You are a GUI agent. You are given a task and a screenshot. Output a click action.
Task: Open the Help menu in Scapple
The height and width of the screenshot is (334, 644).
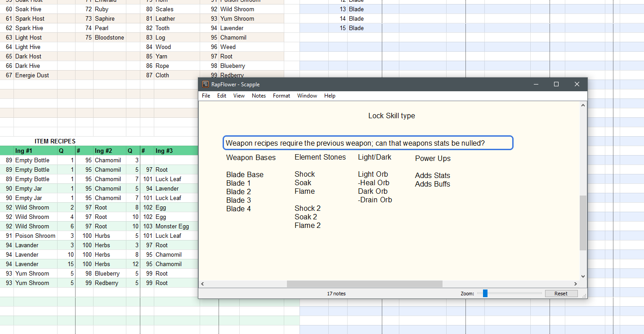(330, 96)
